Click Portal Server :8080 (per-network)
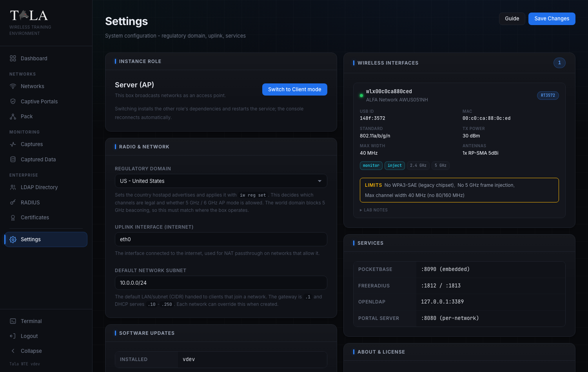This screenshot has height=372, width=588. pos(450,318)
